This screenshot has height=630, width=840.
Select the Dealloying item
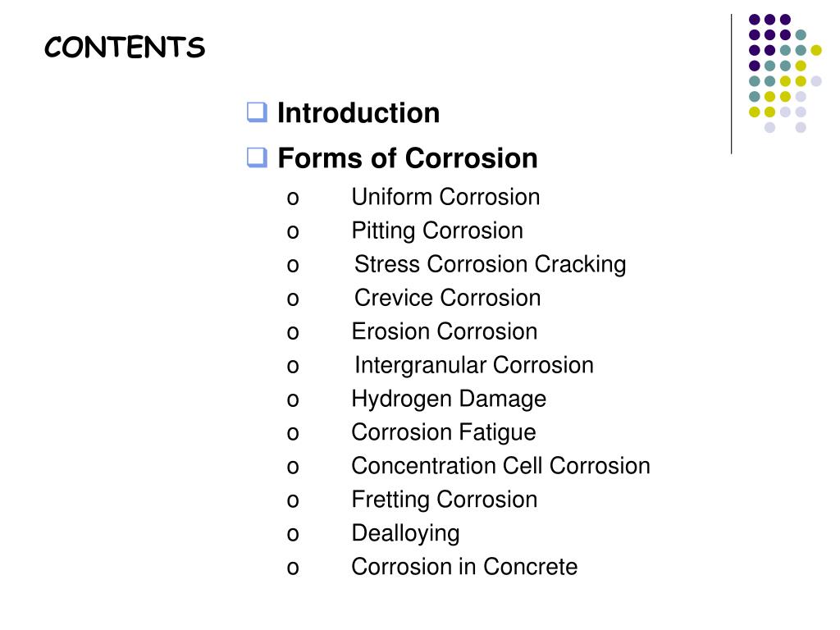tap(405, 533)
